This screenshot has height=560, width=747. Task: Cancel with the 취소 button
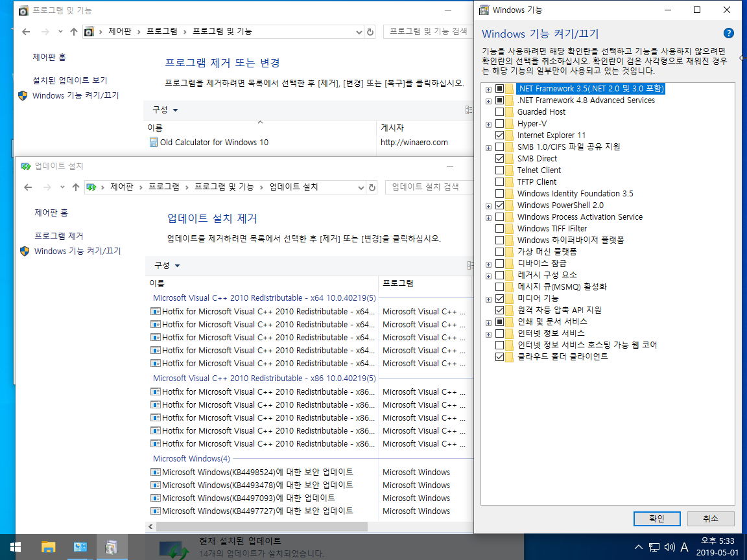click(x=710, y=519)
